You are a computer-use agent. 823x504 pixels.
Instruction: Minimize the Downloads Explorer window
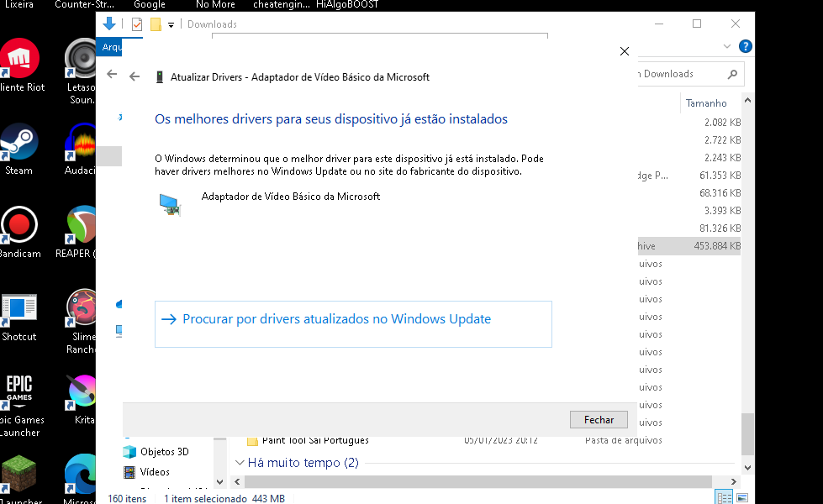659,24
